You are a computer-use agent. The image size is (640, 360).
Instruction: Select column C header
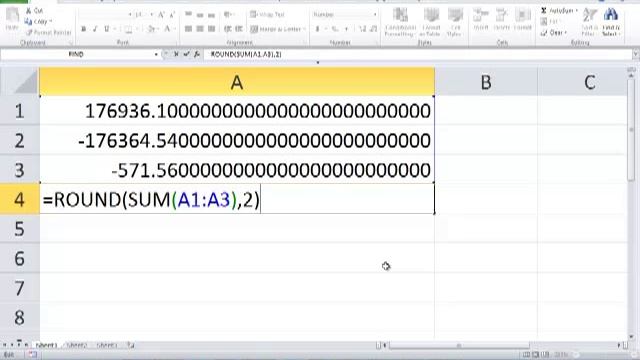[589, 82]
